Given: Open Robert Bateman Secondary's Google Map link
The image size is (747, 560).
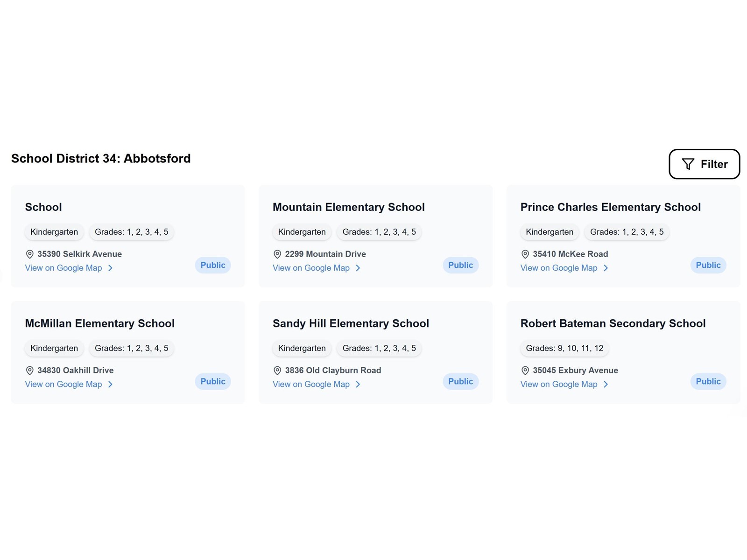Looking at the screenshot, I should coord(559,384).
